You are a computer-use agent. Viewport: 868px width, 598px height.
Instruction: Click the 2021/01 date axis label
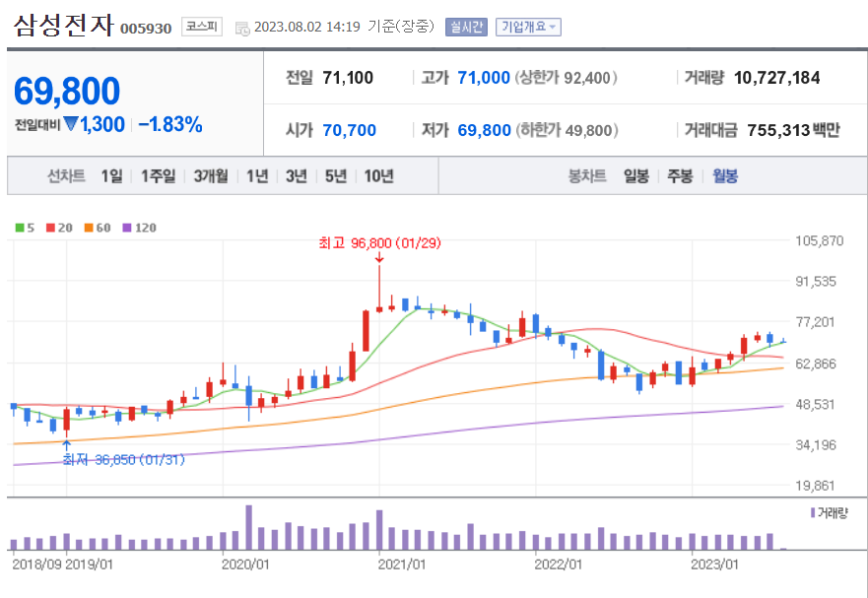click(401, 565)
